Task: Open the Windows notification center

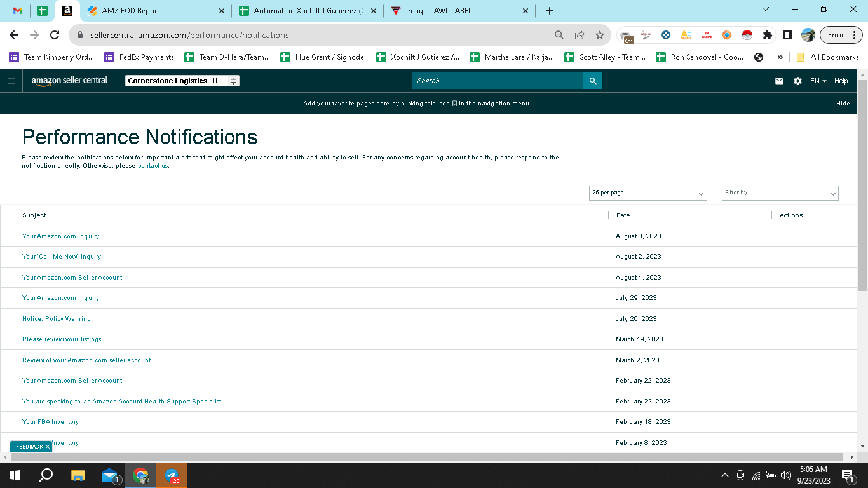Action: (848, 475)
